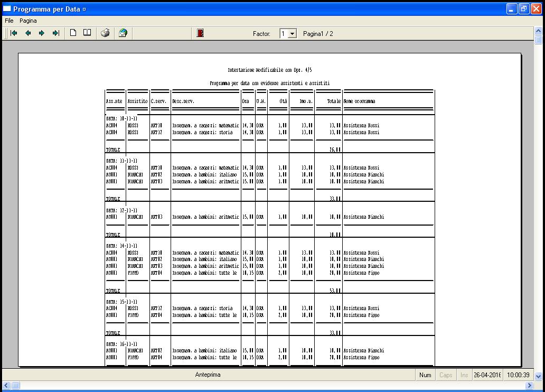The width and height of the screenshot is (545, 392).
Task: Click the Num indicator in the status bar
Action: [425, 375]
